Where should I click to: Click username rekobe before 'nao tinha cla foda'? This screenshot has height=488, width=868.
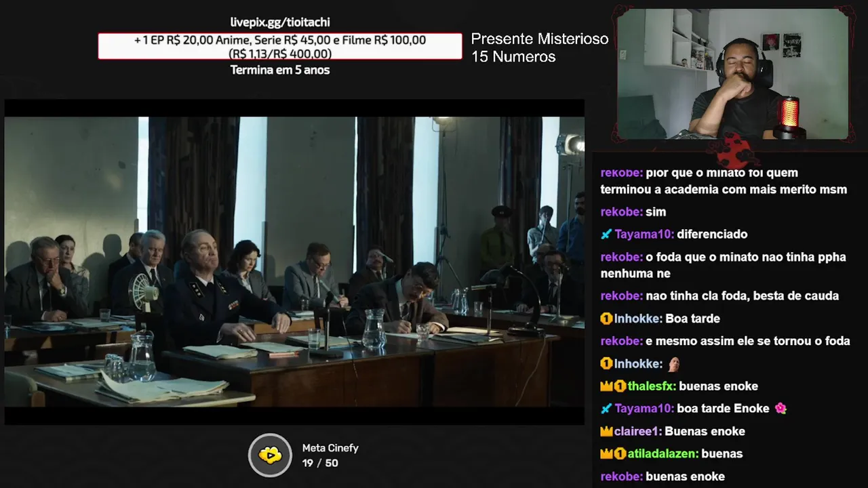621,296
